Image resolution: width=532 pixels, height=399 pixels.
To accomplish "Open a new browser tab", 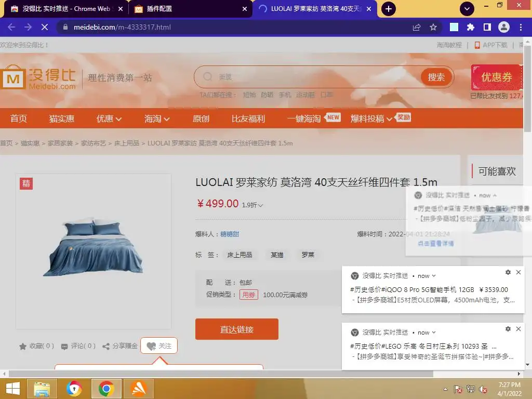I will coord(389,9).
